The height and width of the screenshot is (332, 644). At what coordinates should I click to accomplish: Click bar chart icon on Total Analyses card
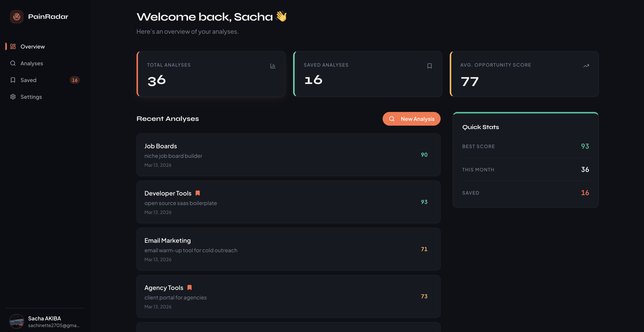[273, 66]
